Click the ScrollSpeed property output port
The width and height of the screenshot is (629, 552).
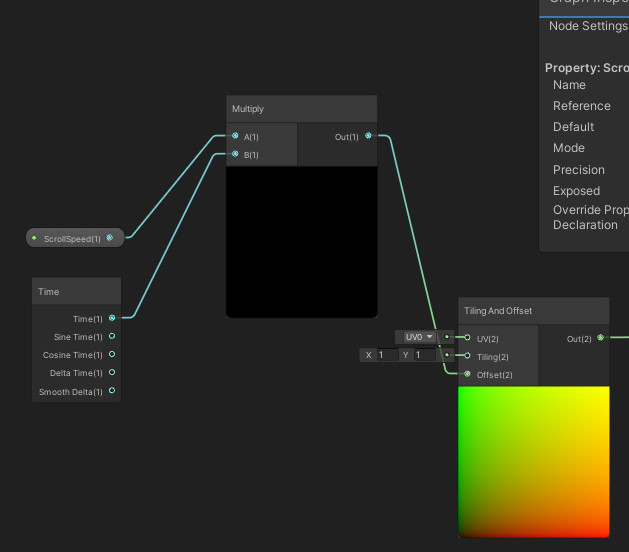coord(109,238)
